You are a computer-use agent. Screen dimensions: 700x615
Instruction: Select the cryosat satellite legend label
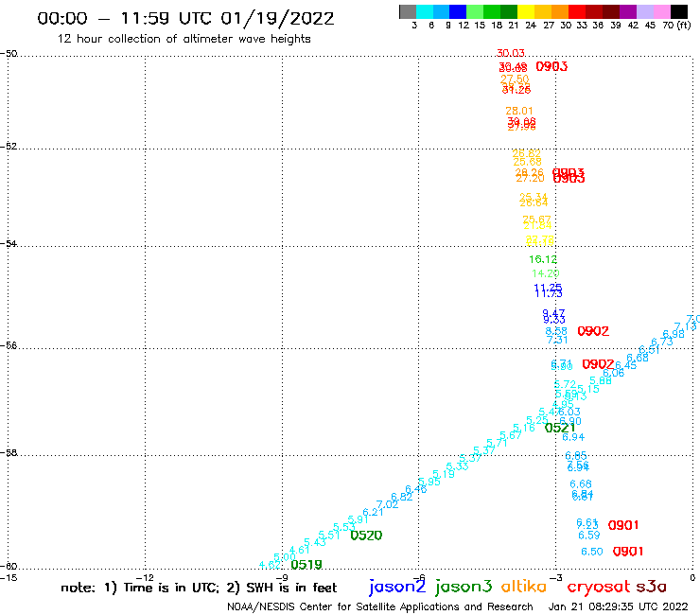coord(599,588)
